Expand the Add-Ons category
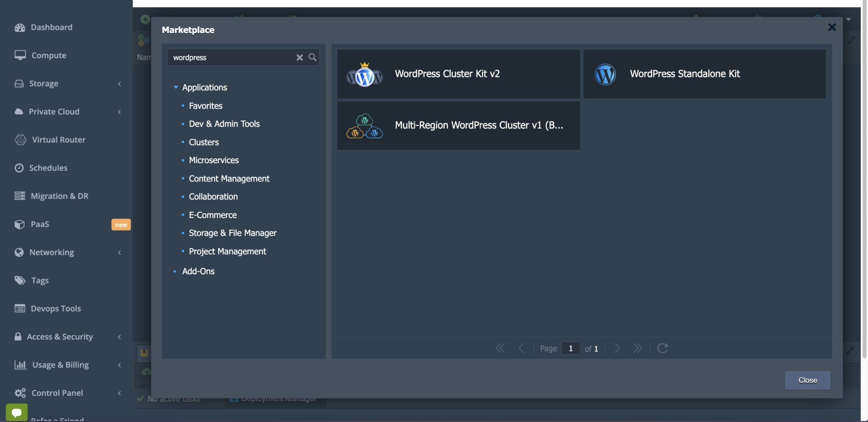Image resolution: width=868 pixels, height=422 pixels. pos(198,271)
